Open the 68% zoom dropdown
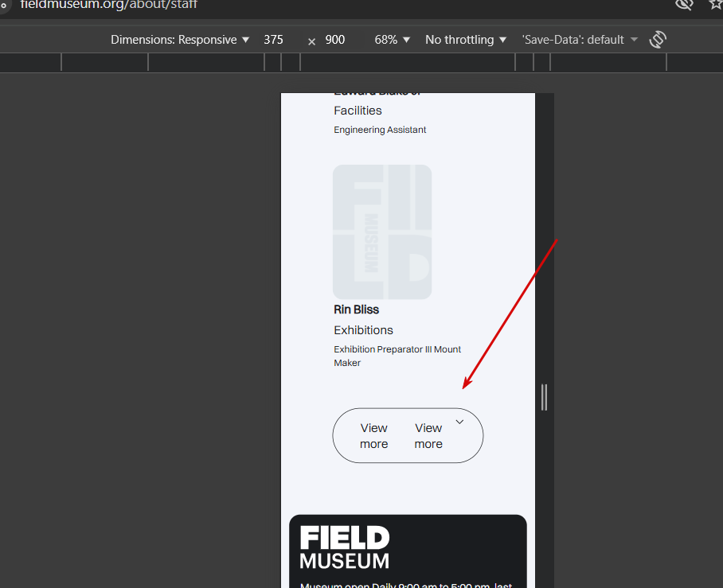The image size is (723, 588). [392, 40]
